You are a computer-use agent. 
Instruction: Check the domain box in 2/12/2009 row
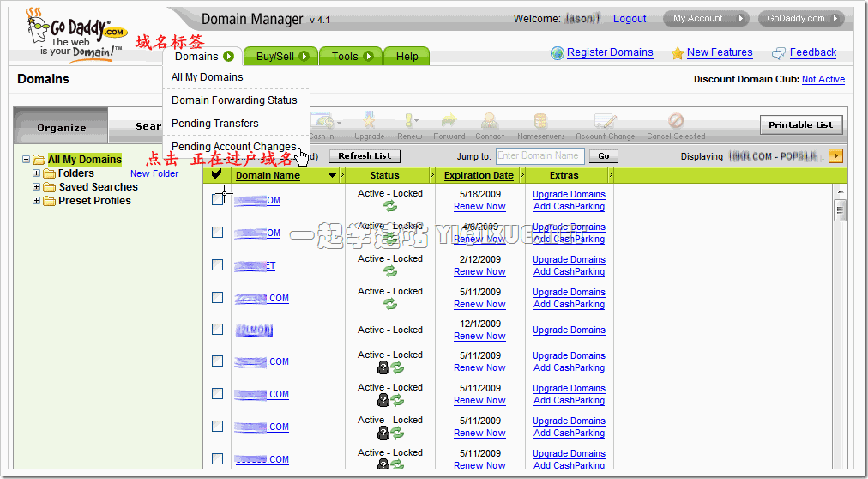(x=218, y=264)
